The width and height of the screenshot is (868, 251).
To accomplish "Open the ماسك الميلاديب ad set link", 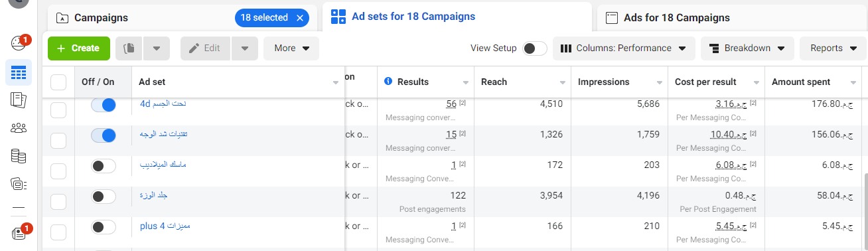I will (163, 164).
